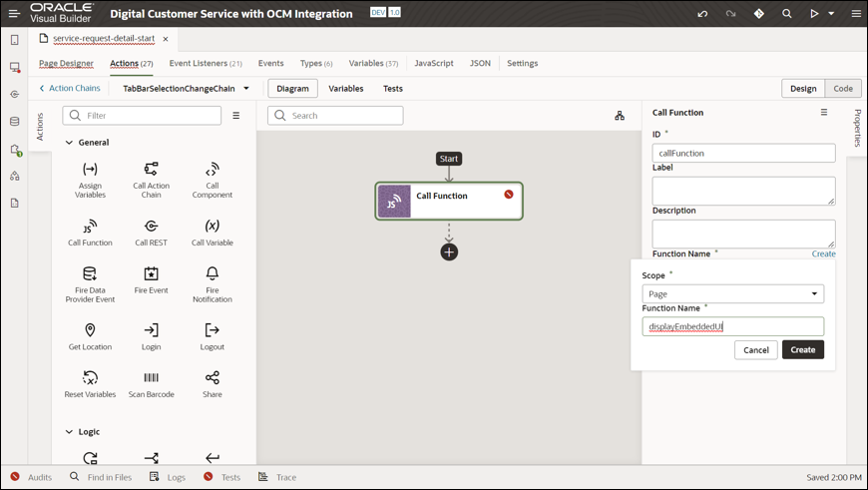Open dropdown arrow next to Preview
The height and width of the screenshot is (490, 868).
pyautogui.click(x=831, y=13)
